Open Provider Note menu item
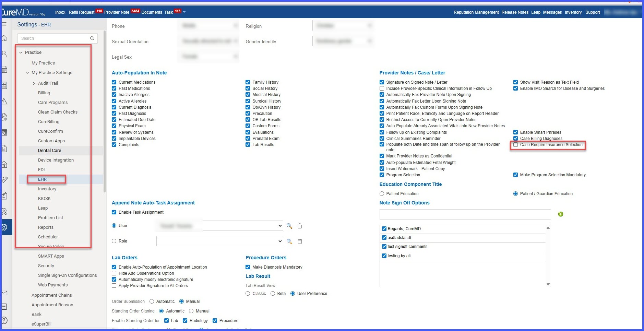Image resolution: width=644 pixels, height=331 pixels. tap(117, 12)
